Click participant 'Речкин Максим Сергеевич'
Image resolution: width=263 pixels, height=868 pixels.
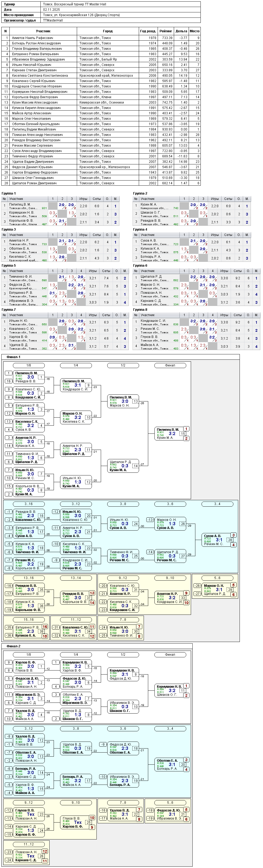click(32, 146)
